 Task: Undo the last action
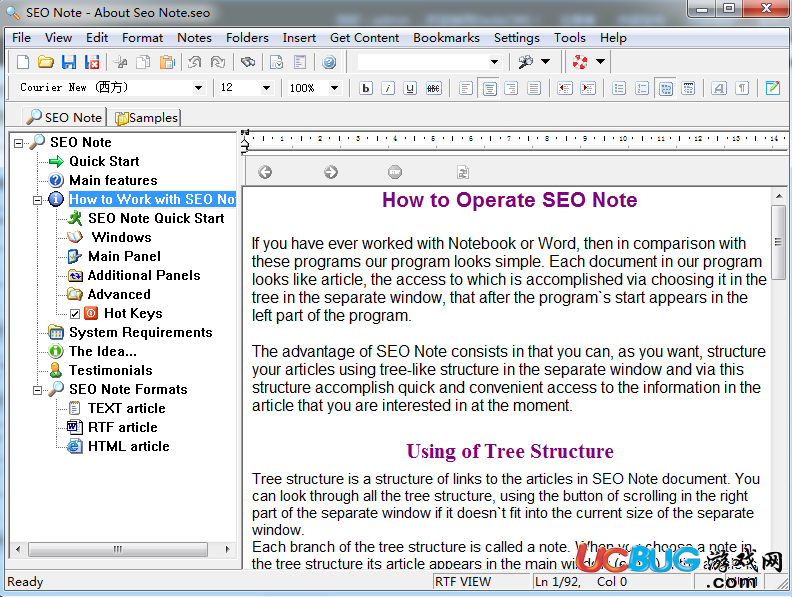[x=194, y=62]
